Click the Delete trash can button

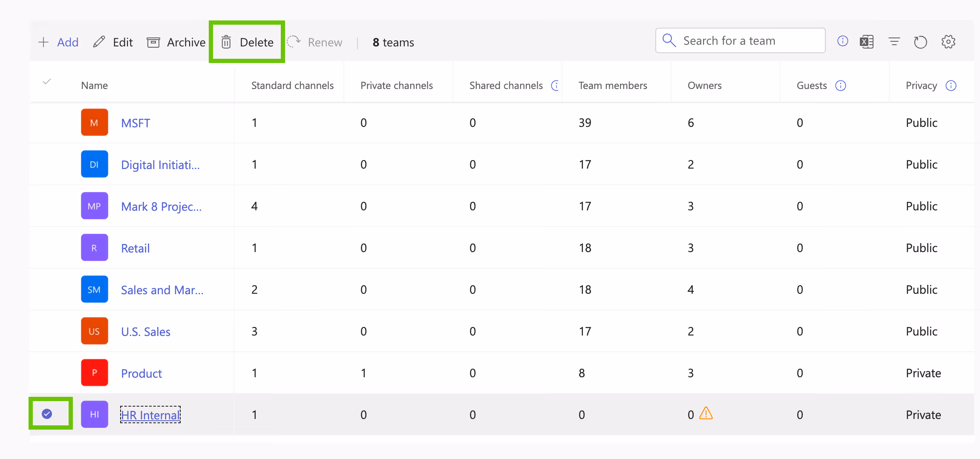click(248, 42)
